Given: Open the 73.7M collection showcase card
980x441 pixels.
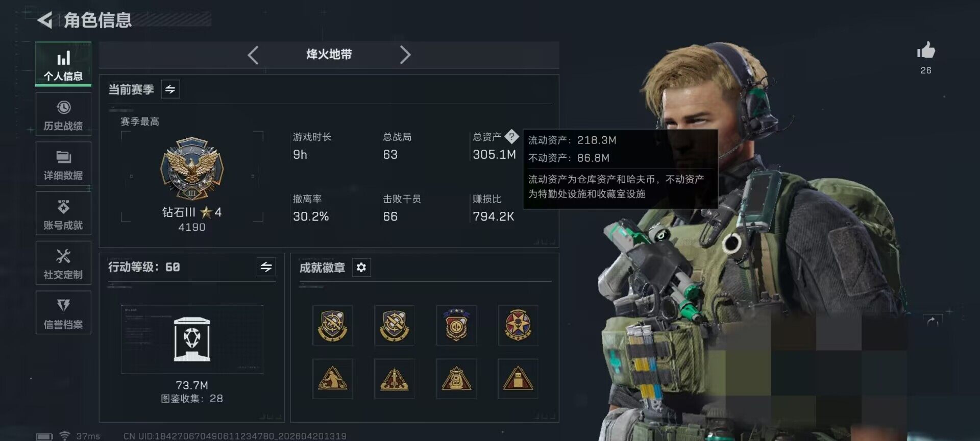Looking at the screenshot, I should tap(192, 339).
